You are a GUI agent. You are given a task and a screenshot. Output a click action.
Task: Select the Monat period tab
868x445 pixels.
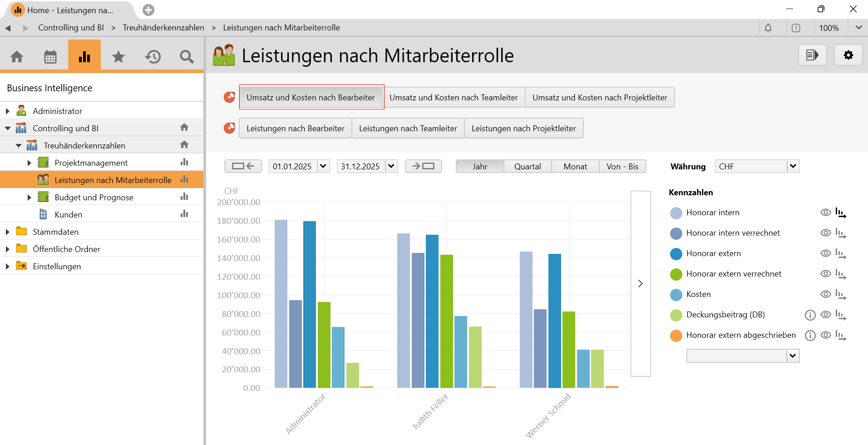pos(575,167)
